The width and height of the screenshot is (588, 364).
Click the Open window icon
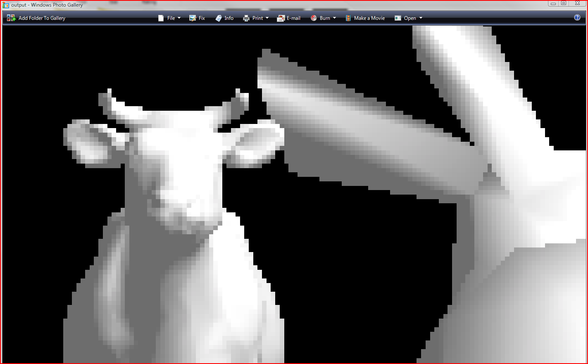pos(398,18)
